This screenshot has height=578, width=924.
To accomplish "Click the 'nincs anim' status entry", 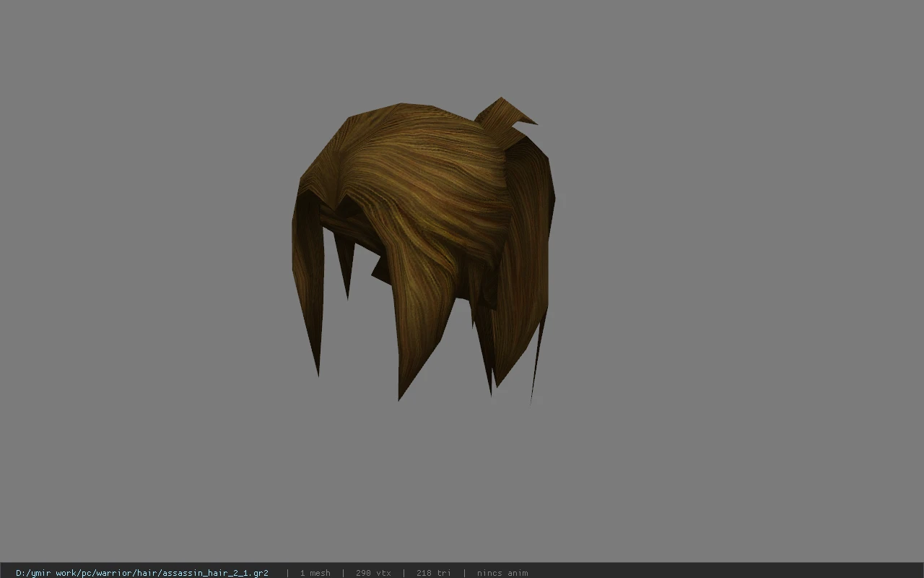I will pos(502,573).
